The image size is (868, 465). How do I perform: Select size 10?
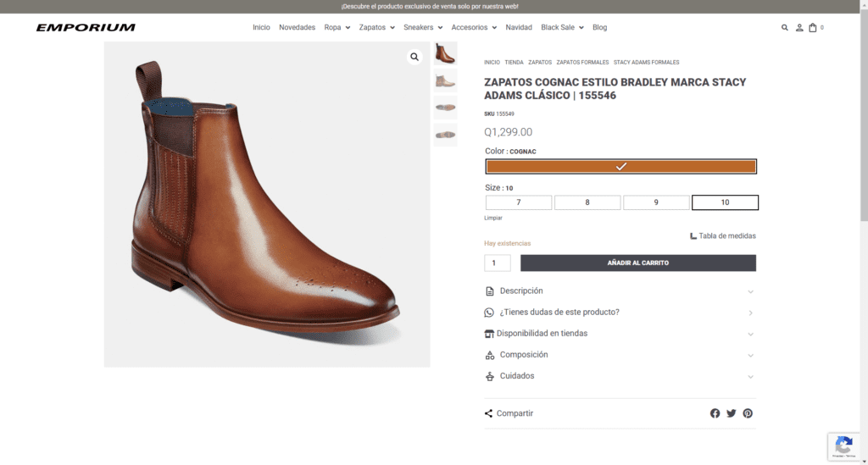tap(726, 202)
